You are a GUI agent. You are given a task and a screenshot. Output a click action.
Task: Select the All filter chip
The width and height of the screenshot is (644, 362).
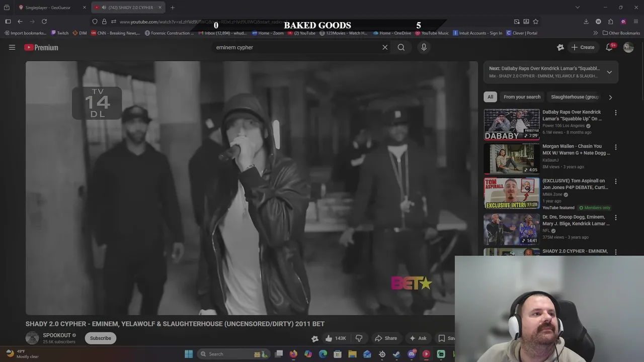pos(490,97)
